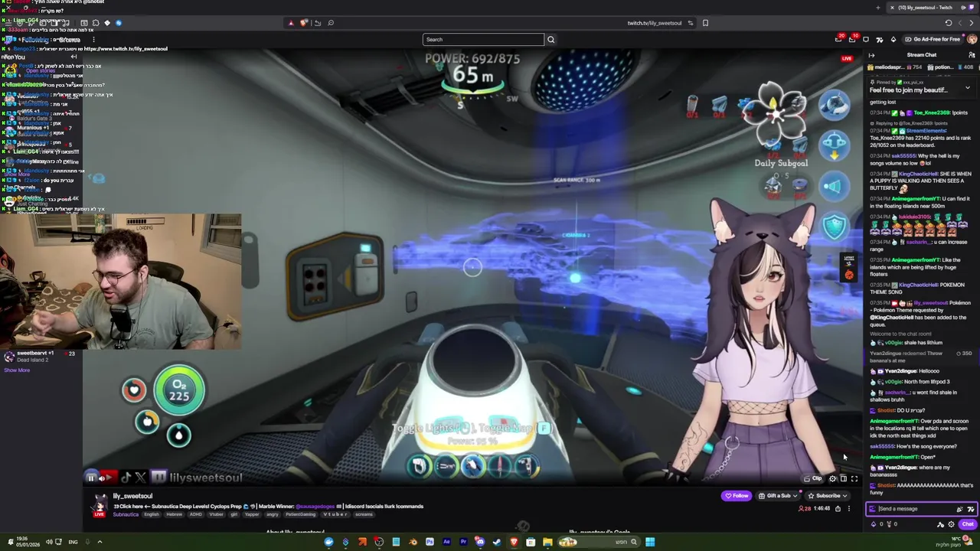Open chat settings gear icon
Viewport: 980px width, 551px height.
[x=952, y=524]
